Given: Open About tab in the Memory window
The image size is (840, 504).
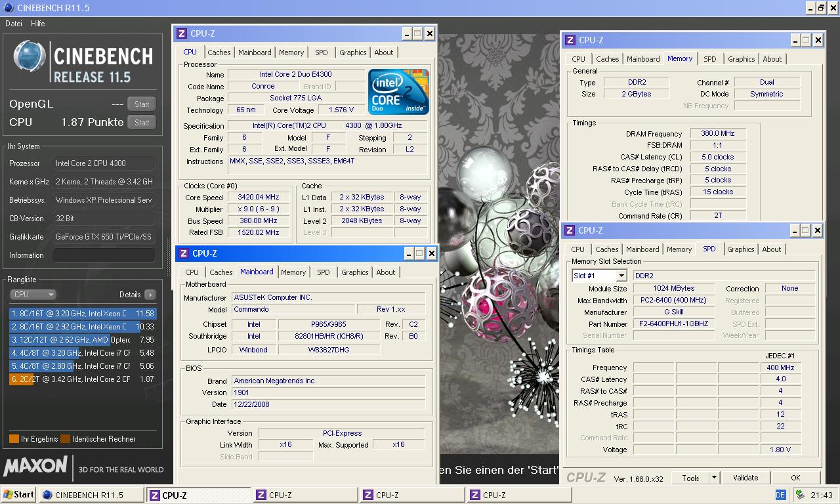Looking at the screenshot, I should point(772,59).
